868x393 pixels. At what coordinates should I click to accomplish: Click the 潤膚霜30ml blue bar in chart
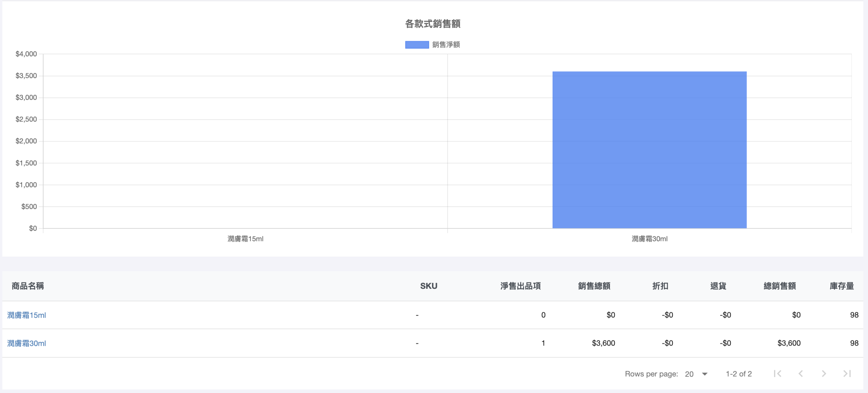click(x=649, y=150)
